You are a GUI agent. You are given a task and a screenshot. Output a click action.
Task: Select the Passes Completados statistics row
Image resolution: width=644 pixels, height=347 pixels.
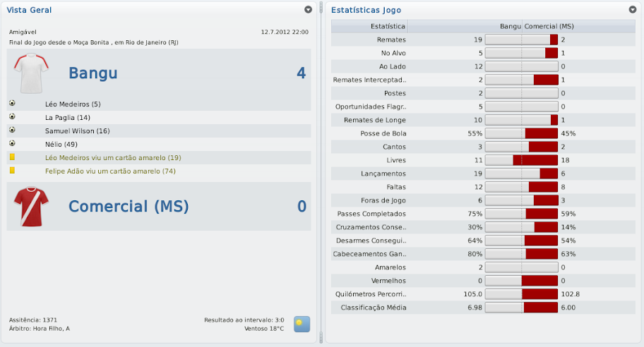pos(480,214)
